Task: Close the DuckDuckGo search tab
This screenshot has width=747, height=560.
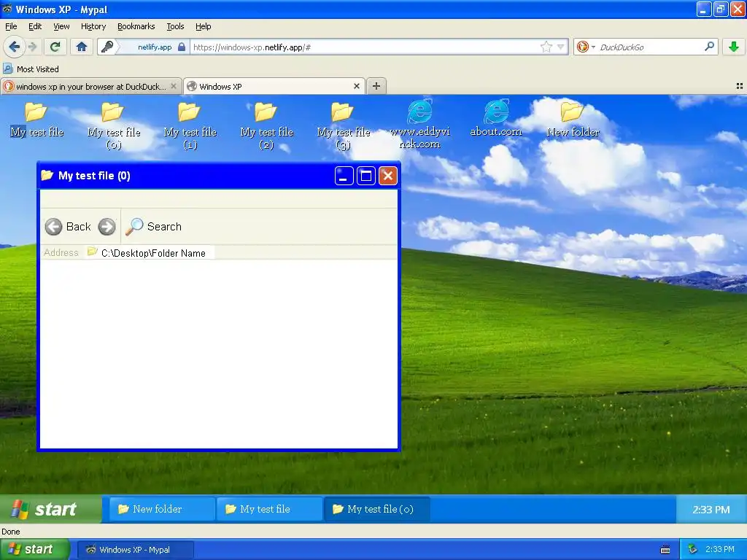Action: pos(174,86)
